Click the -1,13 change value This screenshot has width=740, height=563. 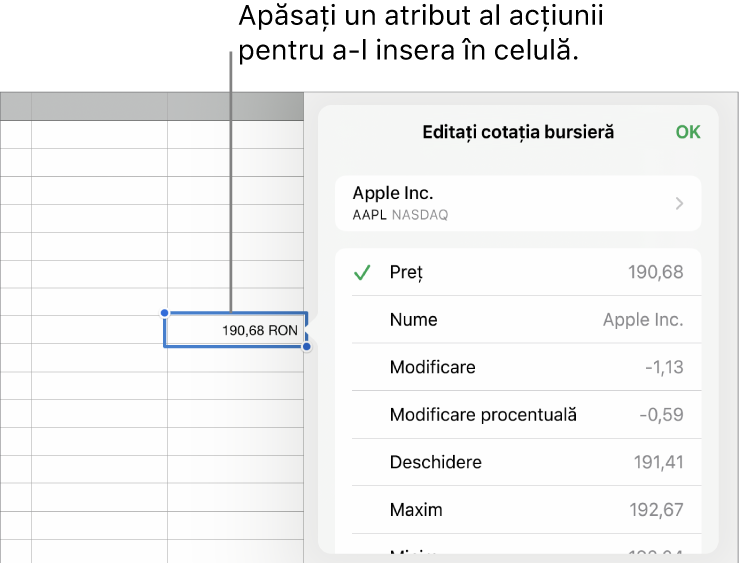point(664,367)
